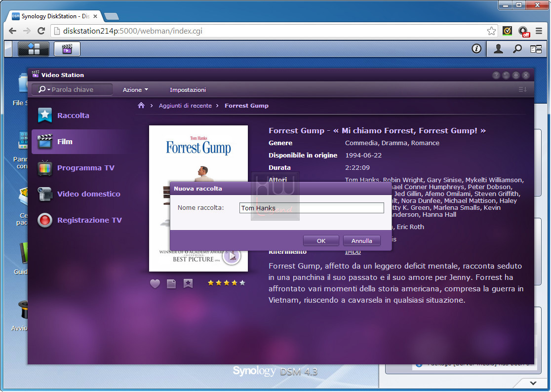Click the Forrest Gump breadcrumb text
The image size is (551, 392).
(246, 106)
